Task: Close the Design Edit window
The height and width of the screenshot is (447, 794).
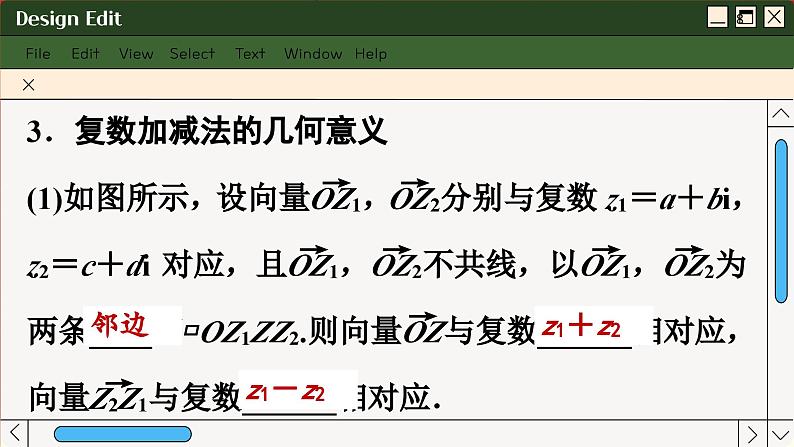Action: [x=774, y=17]
